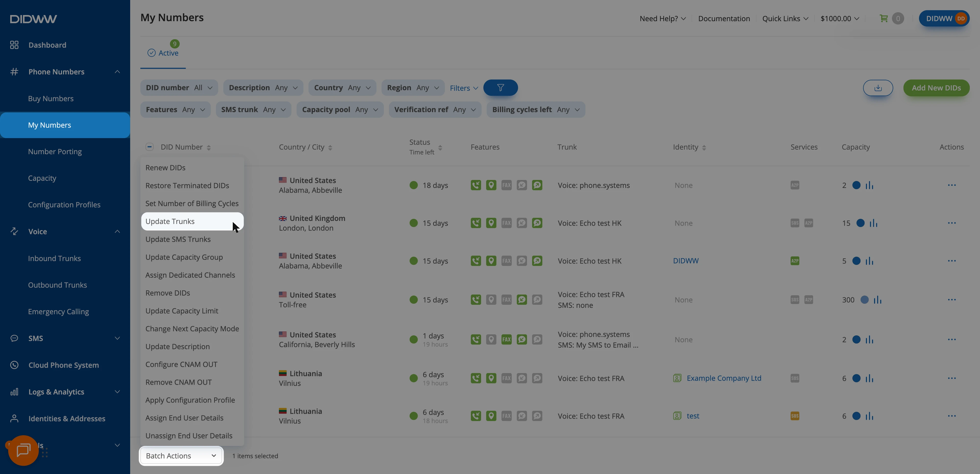Open the Need Help menu
Screen dimensions: 980x474
(662, 19)
